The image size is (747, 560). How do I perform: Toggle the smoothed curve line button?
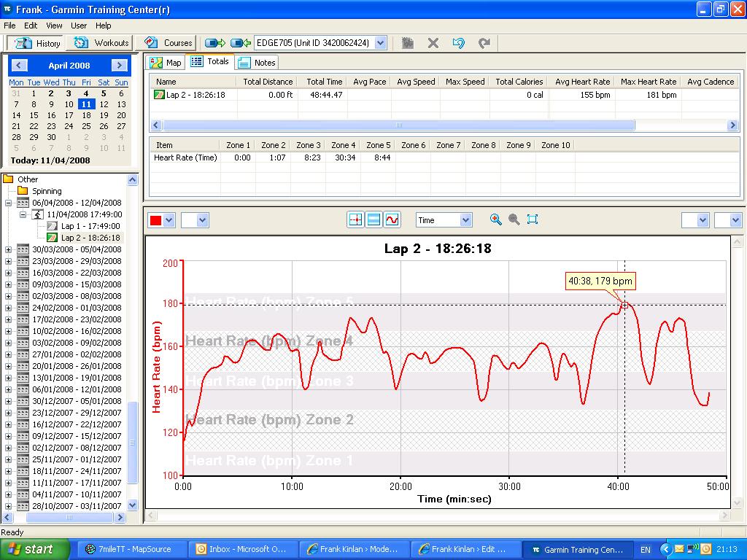click(x=392, y=219)
